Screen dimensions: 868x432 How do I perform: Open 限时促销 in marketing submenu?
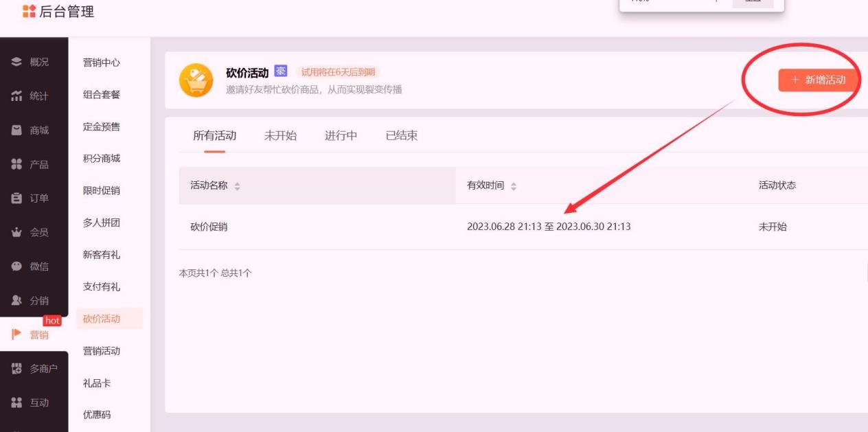tap(102, 190)
